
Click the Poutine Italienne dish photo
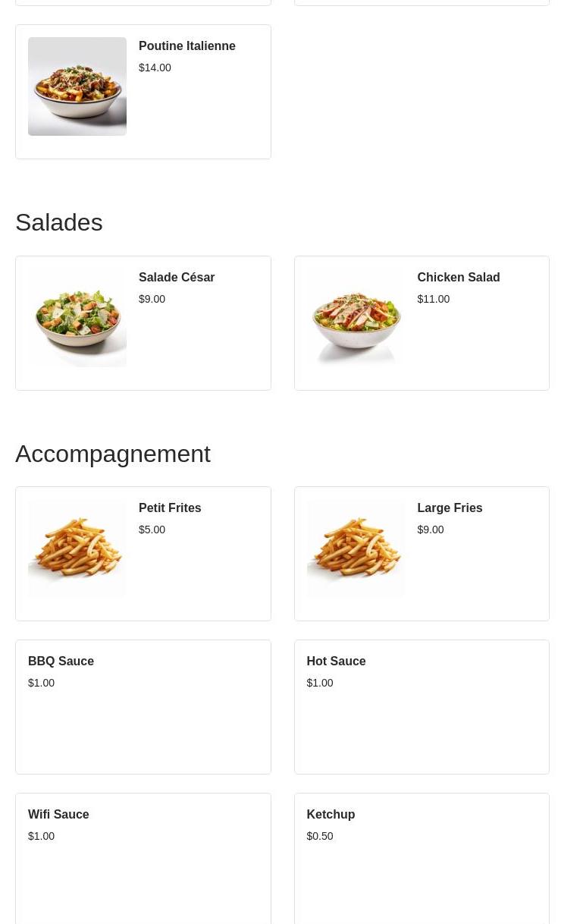point(77,86)
